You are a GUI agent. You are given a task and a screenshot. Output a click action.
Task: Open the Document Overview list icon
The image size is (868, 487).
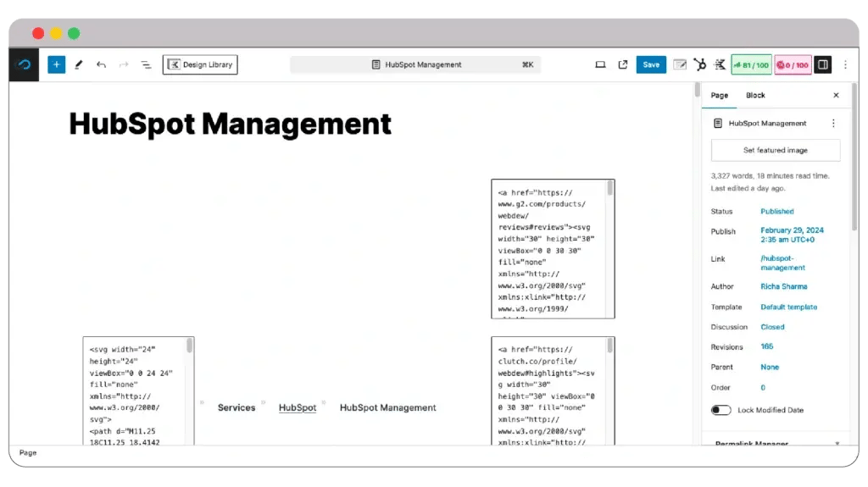[146, 64]
